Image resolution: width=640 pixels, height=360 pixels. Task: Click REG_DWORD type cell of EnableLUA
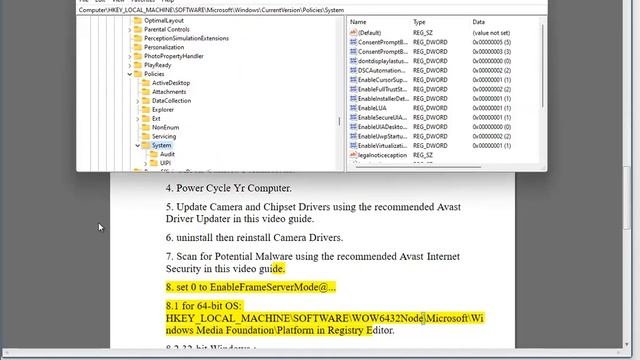(430, 108)
